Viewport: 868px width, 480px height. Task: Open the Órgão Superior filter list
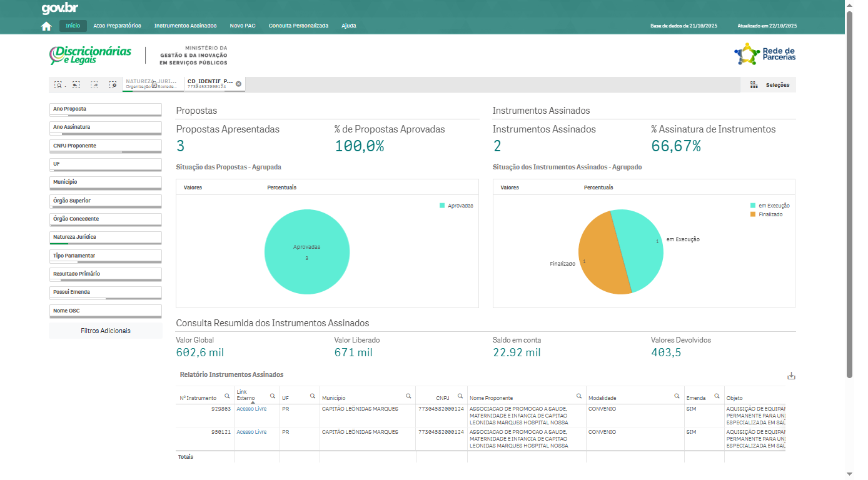point(105,201)
